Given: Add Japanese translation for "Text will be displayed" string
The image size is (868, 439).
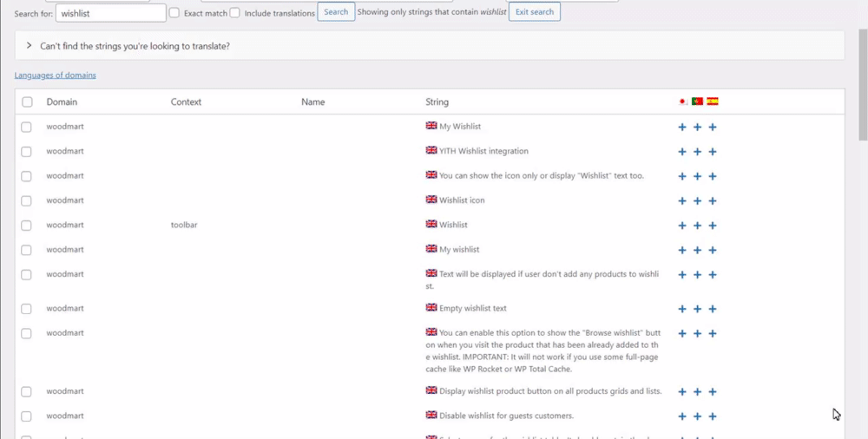Looking at the screenshot, I should (682, 274).
